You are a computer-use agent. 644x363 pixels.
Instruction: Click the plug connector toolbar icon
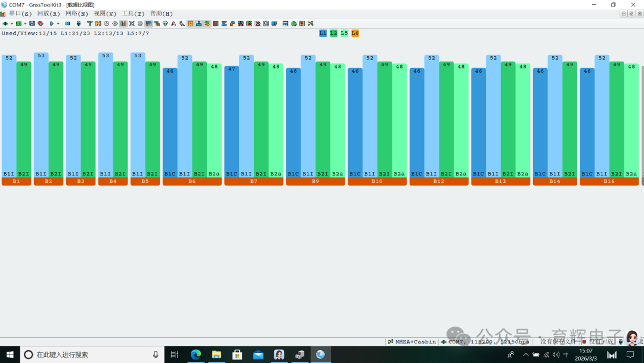click(x=79, y=23)
